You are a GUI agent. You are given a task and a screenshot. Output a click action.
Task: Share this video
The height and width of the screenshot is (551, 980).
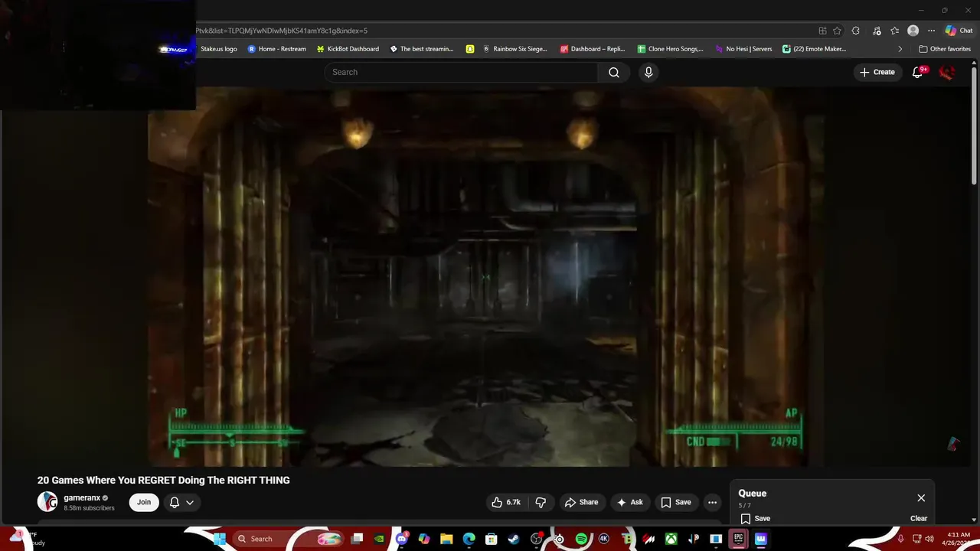pyautogui.click(x=581, y=502)
